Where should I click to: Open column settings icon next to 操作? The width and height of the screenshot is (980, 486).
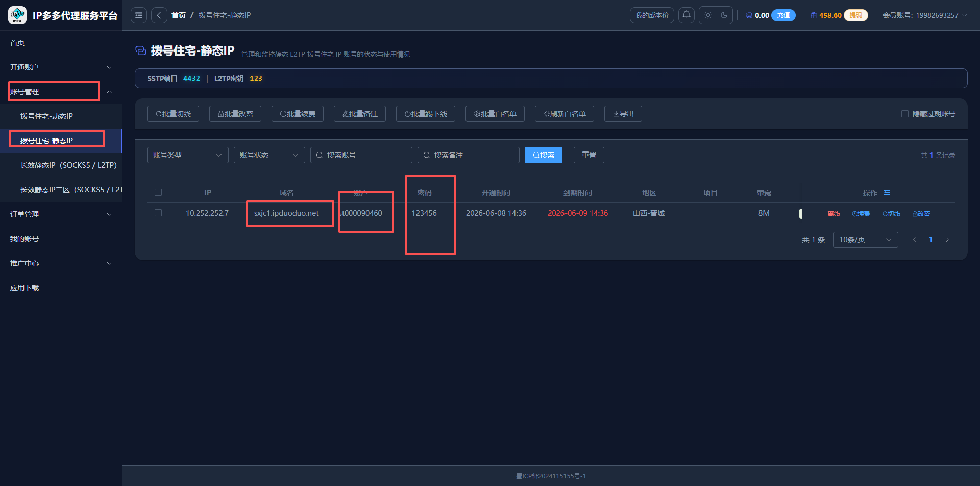coord(887,192)
